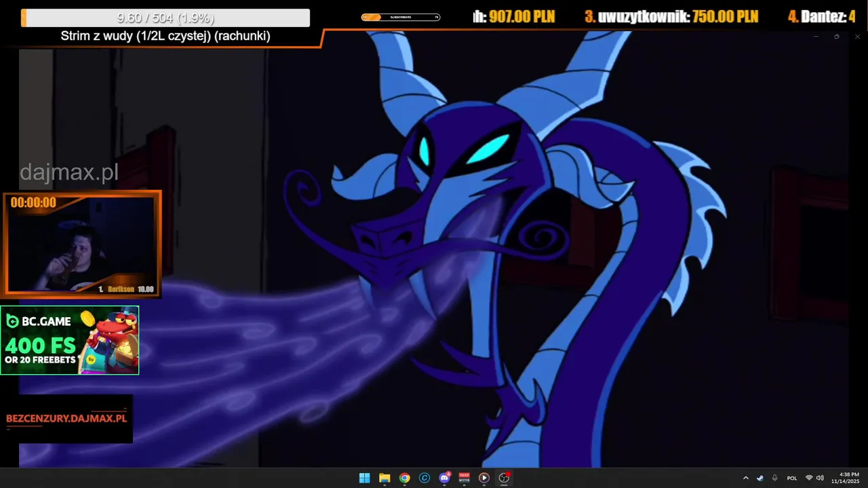
Task: Click the BEZCENZURY.DAJMAX.PL link banner
Action: pos(66,418)
